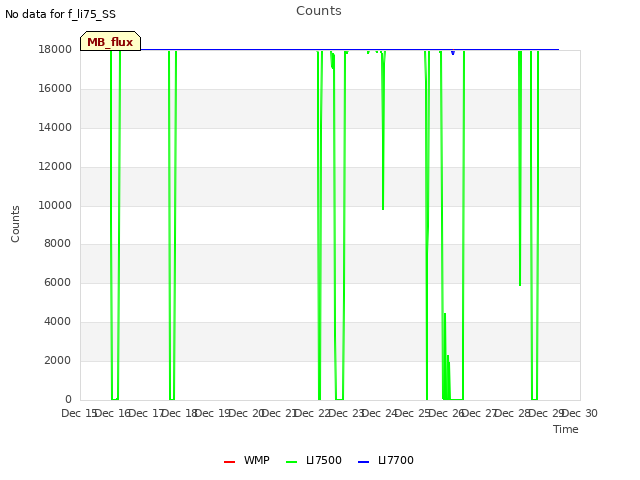Image resolution: width=640 pixels, height=480 pixels.
Task: Click the 4000 y-axis tick label
Action: click(x=57, y=322)
